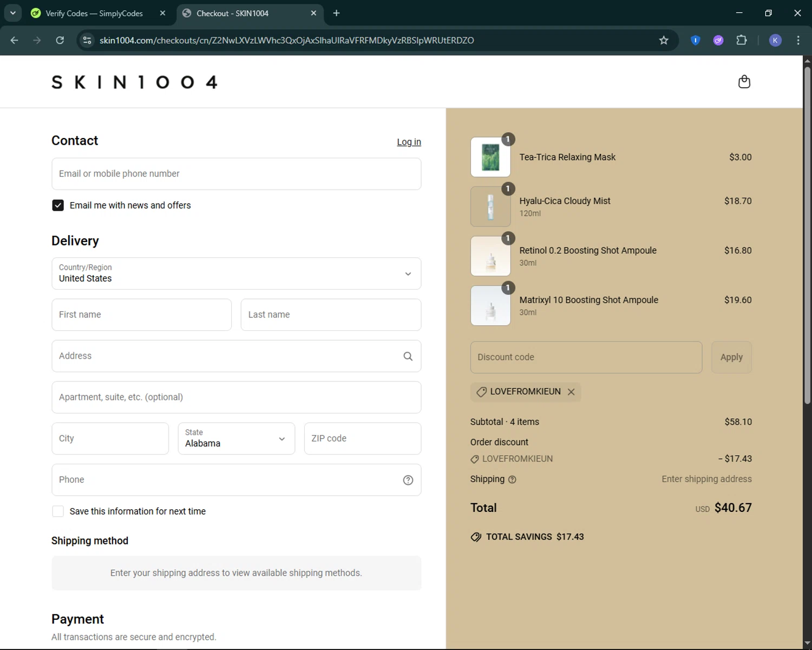Open the browser extensions puzzle icon
The image size is (812, 650).
(x=742, y=40)
